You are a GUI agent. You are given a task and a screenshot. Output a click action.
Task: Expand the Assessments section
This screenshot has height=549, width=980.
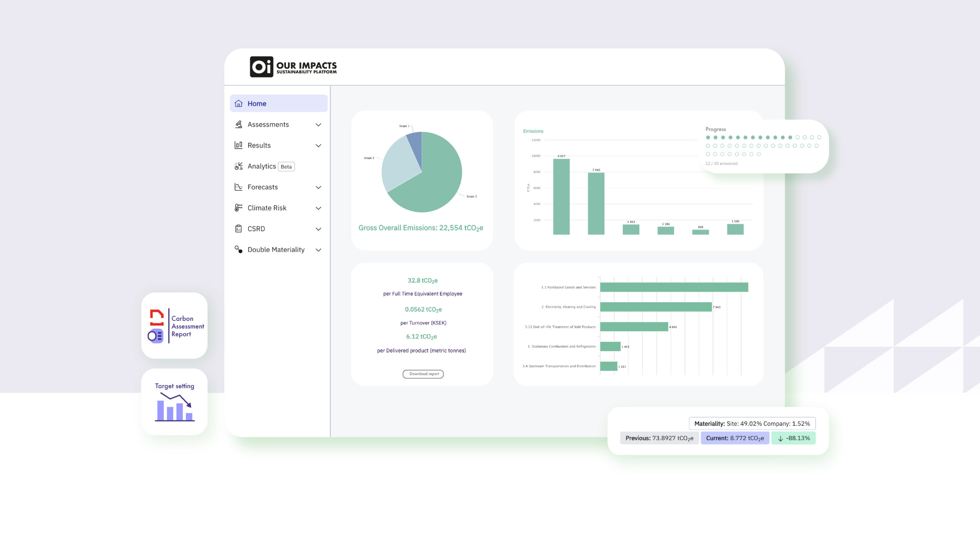tap(318, 124)
